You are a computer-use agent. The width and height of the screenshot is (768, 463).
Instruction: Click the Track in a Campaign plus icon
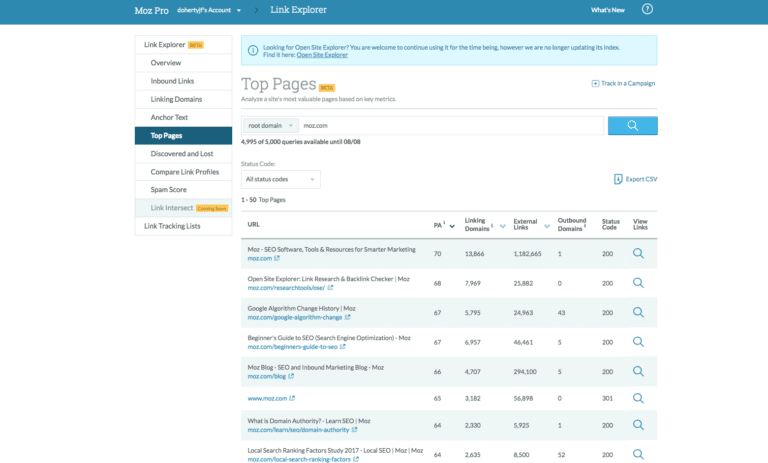pyautogui.click(x=595, y=83)
